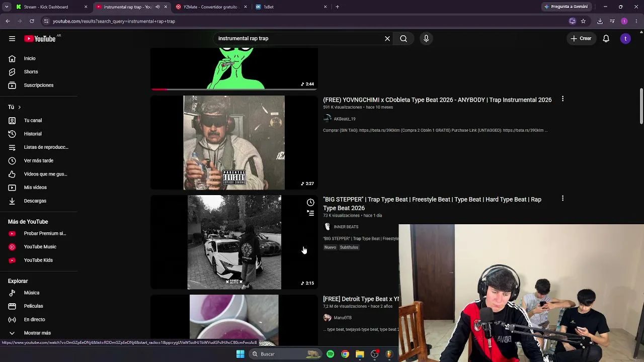
Task: Clear the search query with the X
Action: [x=387, y=38]
